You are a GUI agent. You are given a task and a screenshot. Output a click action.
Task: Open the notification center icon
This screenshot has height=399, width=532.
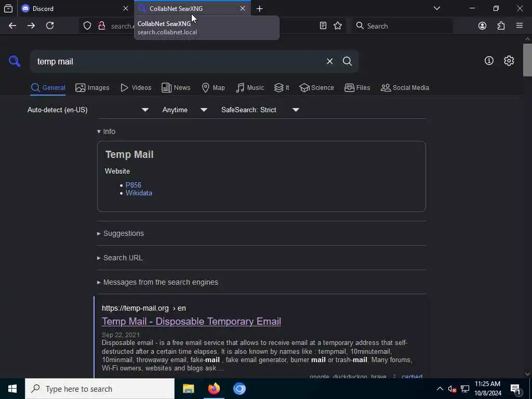pos(515,389)
